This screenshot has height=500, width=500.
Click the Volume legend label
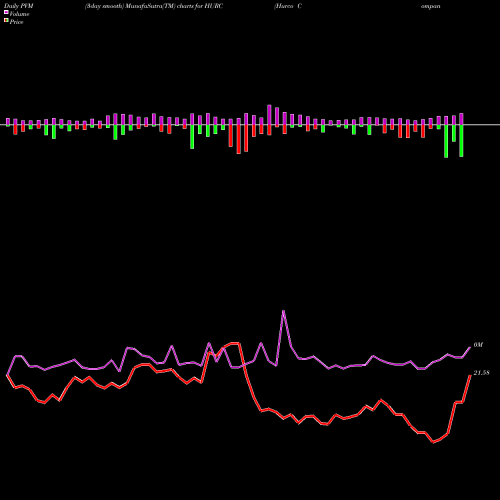pos(19,14)
